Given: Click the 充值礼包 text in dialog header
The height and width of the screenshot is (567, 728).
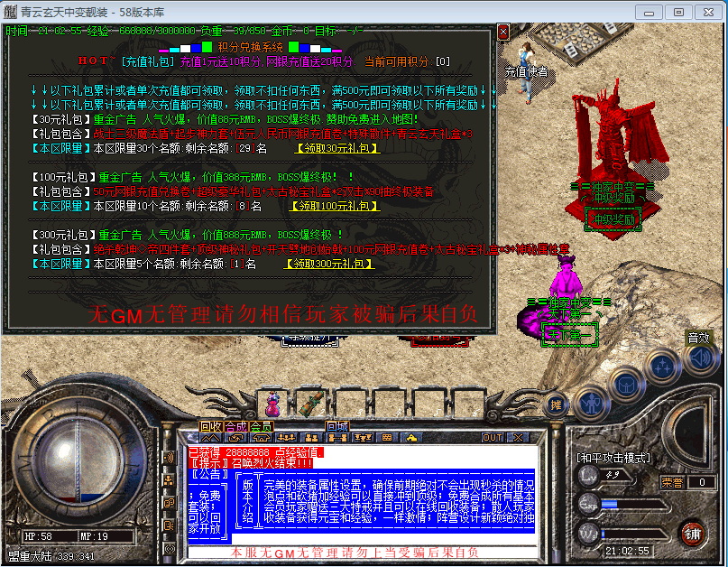Looking at the screenshot, I should coord(148,61).
